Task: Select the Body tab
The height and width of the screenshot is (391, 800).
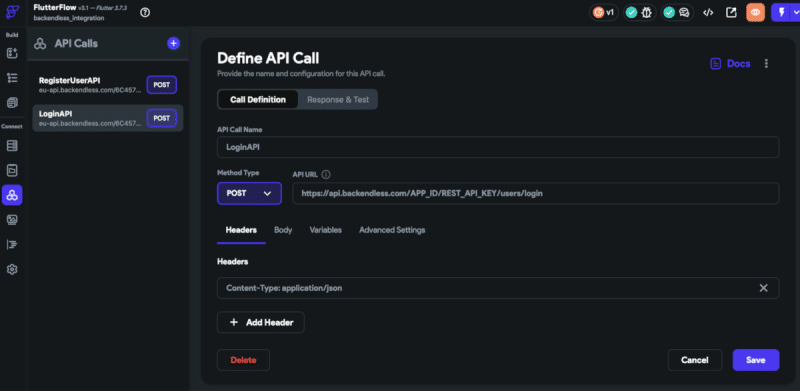Action: (x=283, y=230)
